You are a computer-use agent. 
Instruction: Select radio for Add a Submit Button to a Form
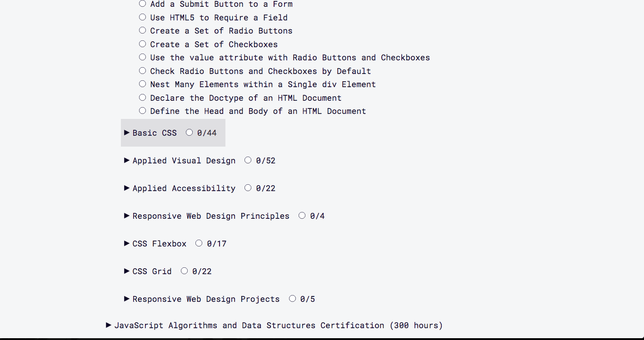click(143, 4)
